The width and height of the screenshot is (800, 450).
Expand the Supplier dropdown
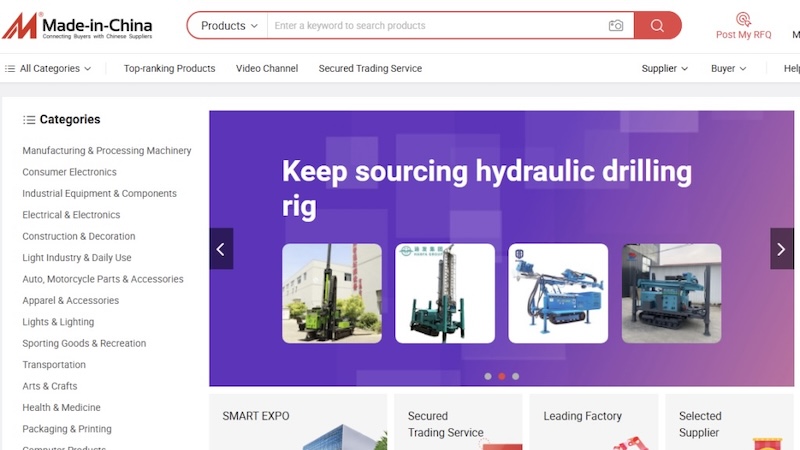pos(664,68)
